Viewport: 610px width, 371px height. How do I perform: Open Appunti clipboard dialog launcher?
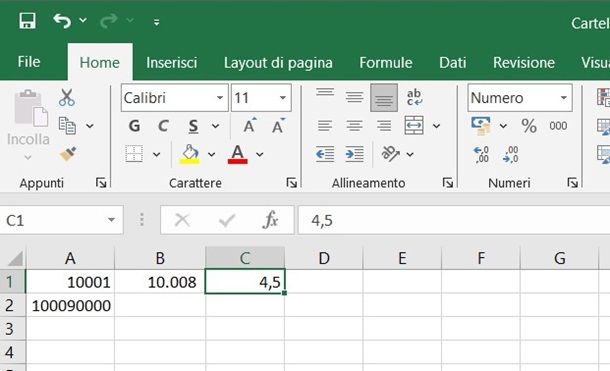101,182
